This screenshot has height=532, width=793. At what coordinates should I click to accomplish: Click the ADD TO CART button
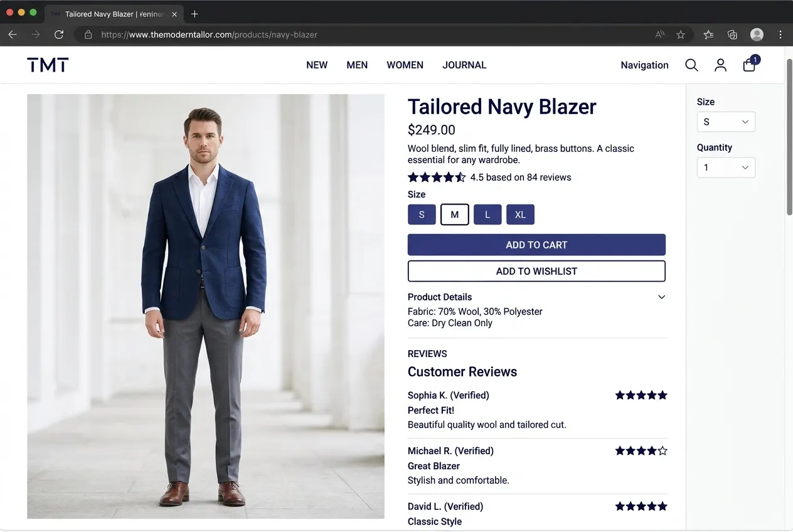click(x=536, y=245)
